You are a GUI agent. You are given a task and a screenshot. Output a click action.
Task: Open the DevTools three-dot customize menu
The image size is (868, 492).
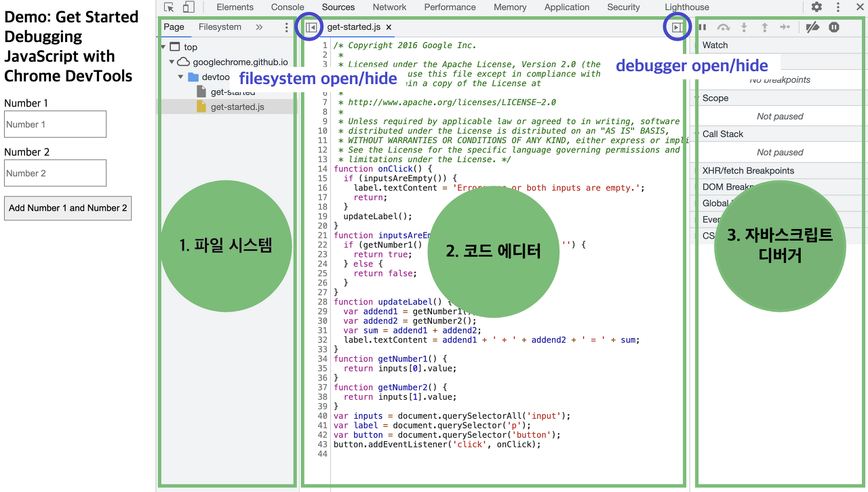pyautogui.click(x=838, y=7)
